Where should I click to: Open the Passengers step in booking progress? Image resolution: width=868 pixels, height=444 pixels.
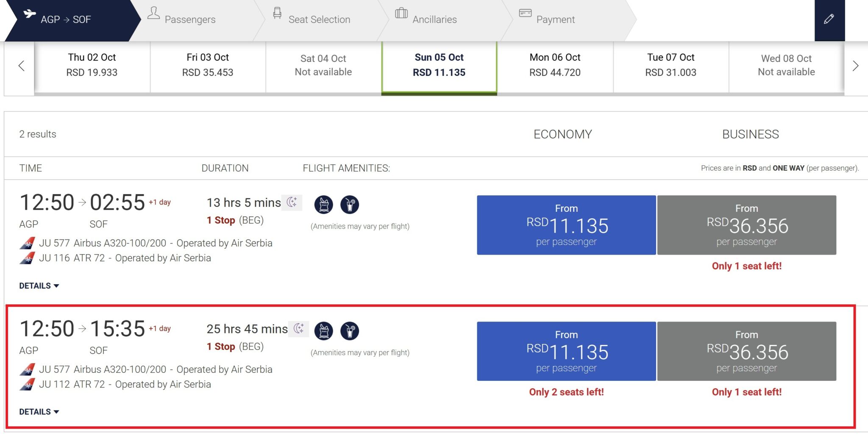coord(189,19)
